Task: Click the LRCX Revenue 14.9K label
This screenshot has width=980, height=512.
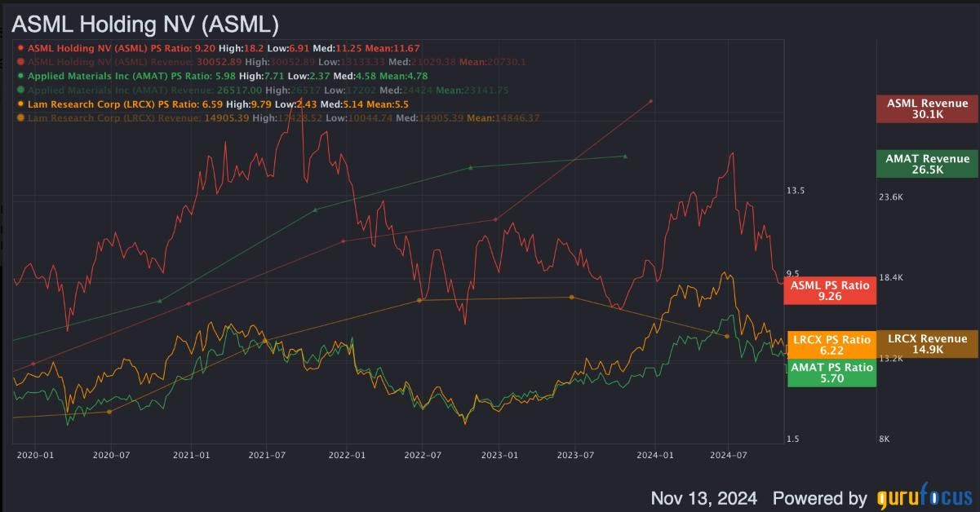Action: click(x=927, y=344)
